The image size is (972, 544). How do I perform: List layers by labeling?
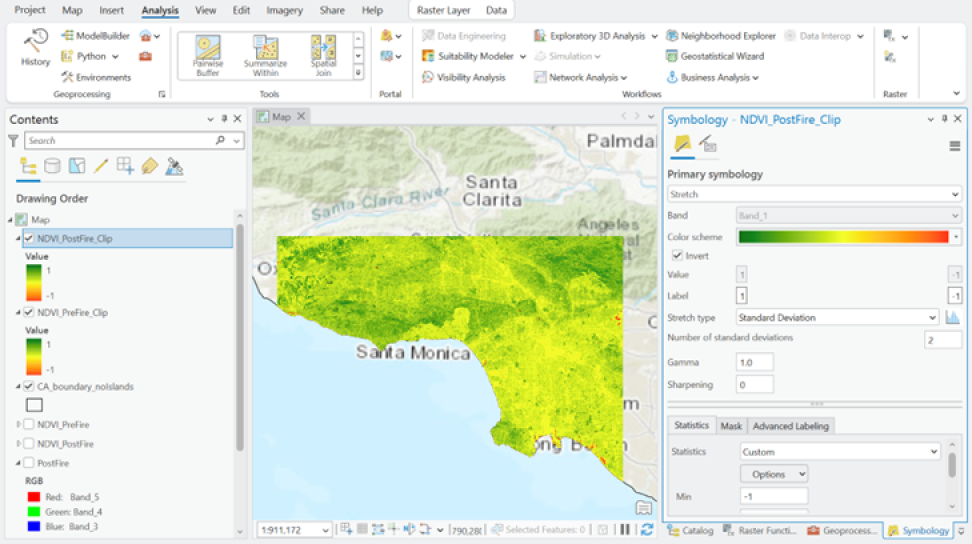tap(149, 166)
